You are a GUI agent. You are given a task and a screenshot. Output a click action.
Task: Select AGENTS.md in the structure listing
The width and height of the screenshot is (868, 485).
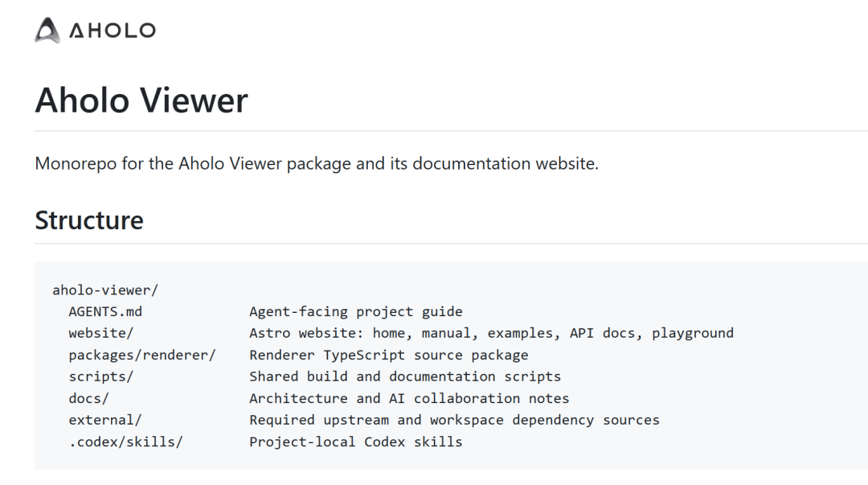tap(105, 311)
